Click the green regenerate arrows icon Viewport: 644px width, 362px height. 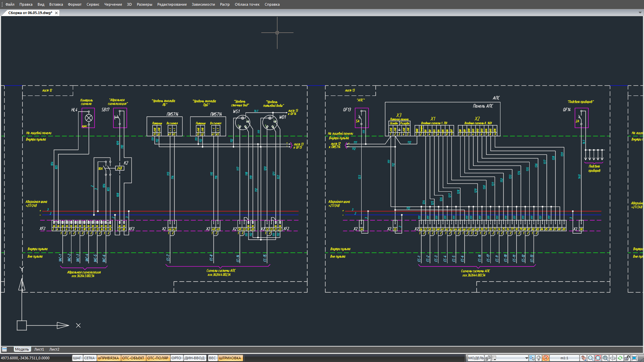click(x=620, y=358)
